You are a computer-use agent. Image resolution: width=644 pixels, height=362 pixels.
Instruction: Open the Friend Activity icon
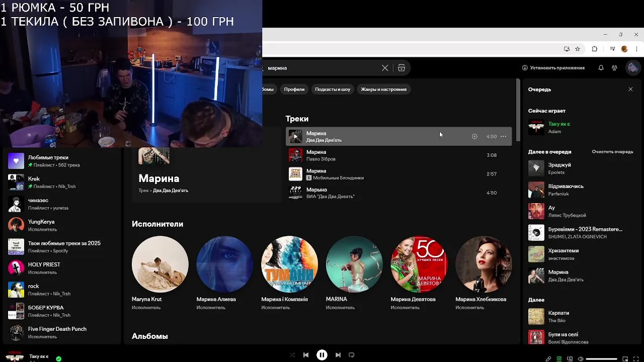(614, 68)
